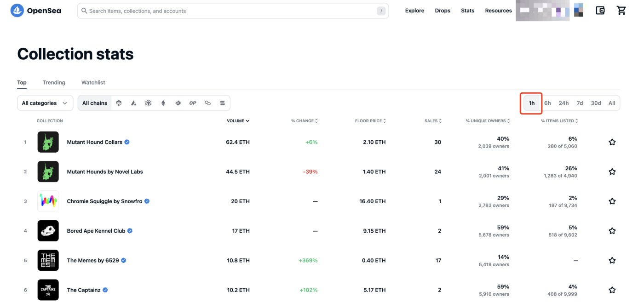Viewport: 644px width, 303px height.
Task: Open Mutant Hounds by Novel Labs thumbnail
Action: (x=48, y=172)
